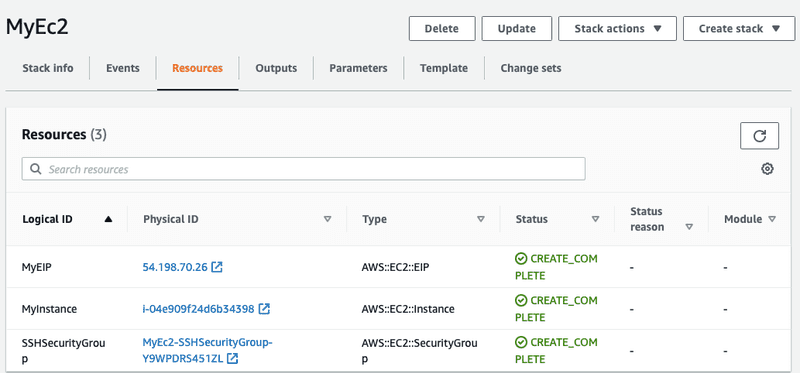Click the Delete stack button
Viewport: 800px width, 373px height.
442,29
